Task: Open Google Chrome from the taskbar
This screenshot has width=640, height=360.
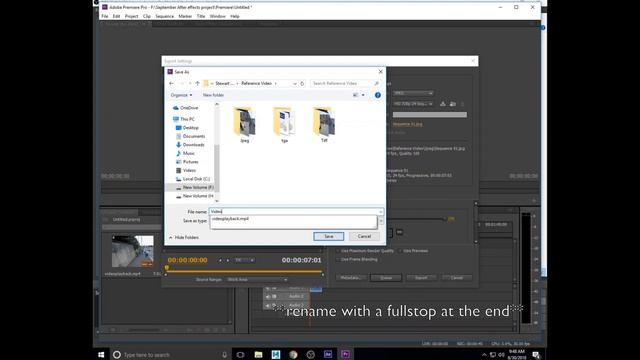Action: tap(293, 355)
